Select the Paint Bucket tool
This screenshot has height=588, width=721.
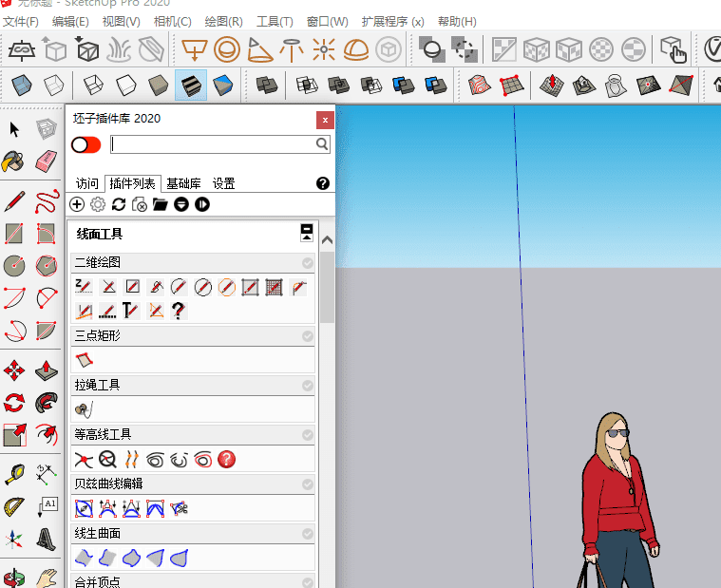click(x=14, y=161)
